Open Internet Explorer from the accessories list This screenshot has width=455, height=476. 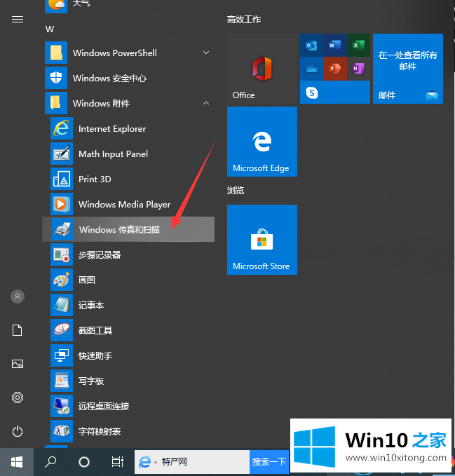point(128,129)
